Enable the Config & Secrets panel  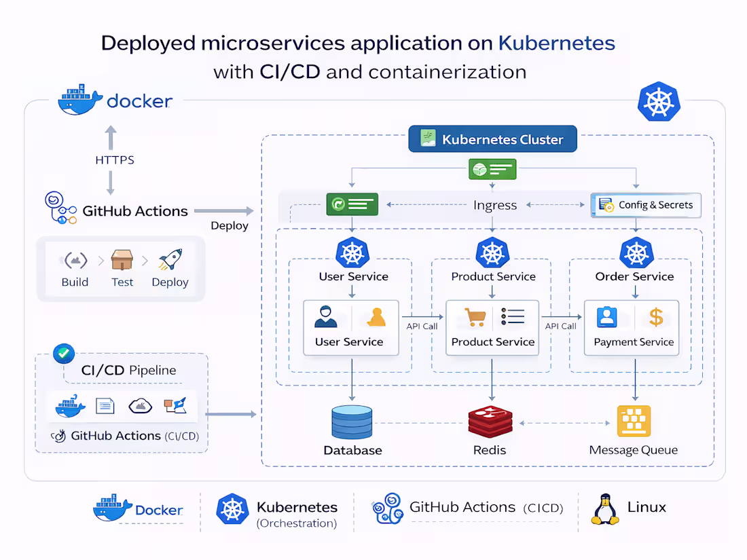[x=645, y=205]
